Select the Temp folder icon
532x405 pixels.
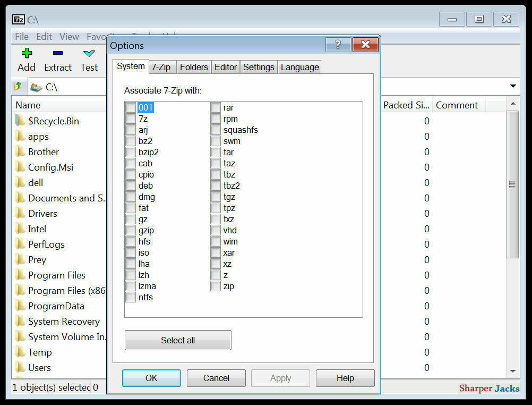coord(20,352)
